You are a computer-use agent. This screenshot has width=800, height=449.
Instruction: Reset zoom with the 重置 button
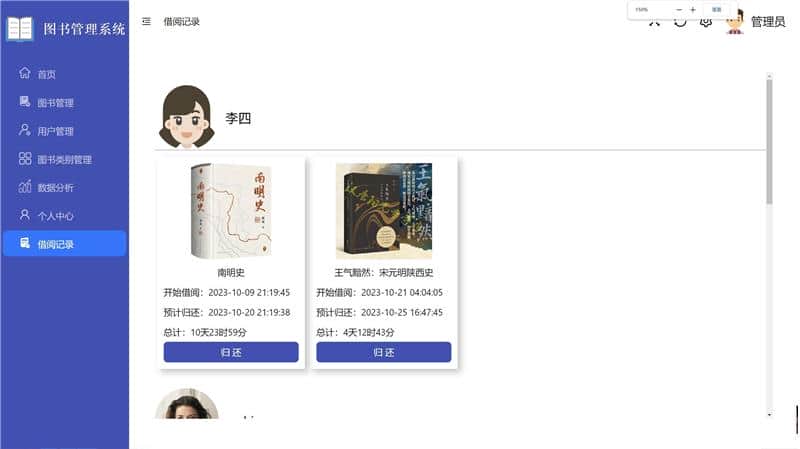pyautogui.click(x=716, y=10)
